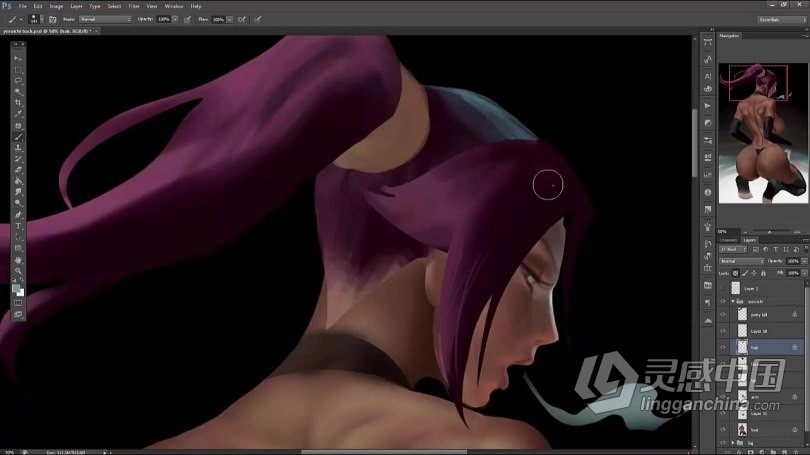
Task: Toggle lock image pixels brush icon
Action: (745, 273)
